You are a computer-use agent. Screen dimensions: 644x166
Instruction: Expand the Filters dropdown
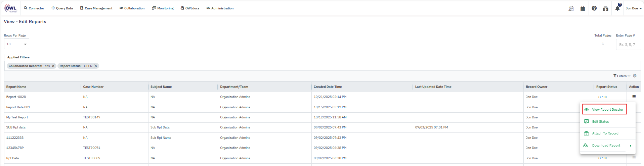pos(621,76)
